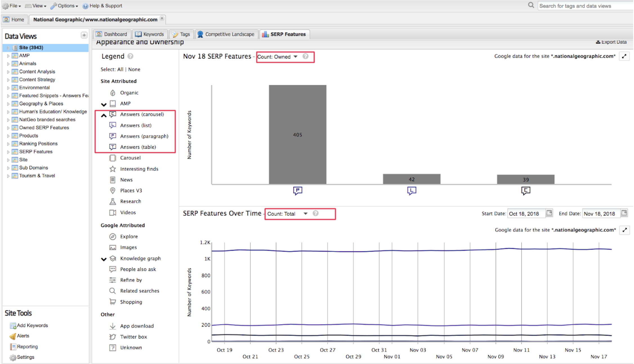Viewport: 634px width, 364px height.
Task: Expand the Knowledge graph legend group
Action: tap(104, 259)
